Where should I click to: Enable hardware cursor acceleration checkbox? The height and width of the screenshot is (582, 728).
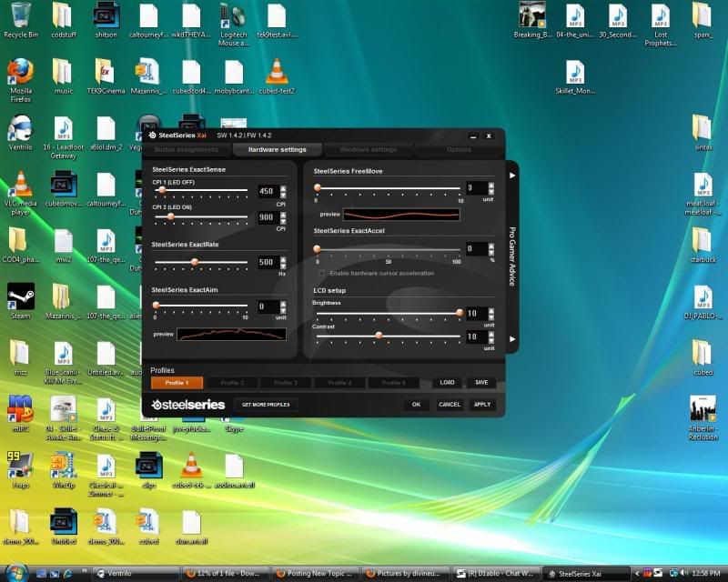point(322,274)
